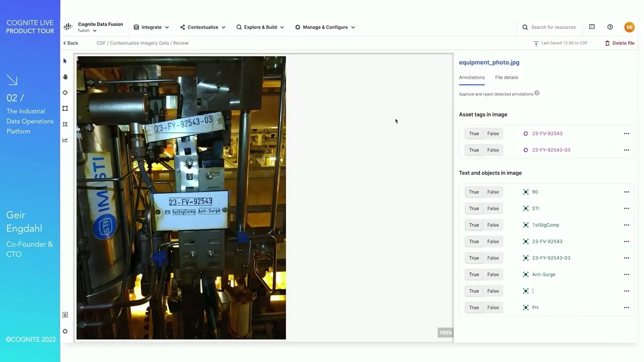Click Back to return to previous page
Image resolution: width=644 pixels, height=362 pixels.
[x=70, y=43]
